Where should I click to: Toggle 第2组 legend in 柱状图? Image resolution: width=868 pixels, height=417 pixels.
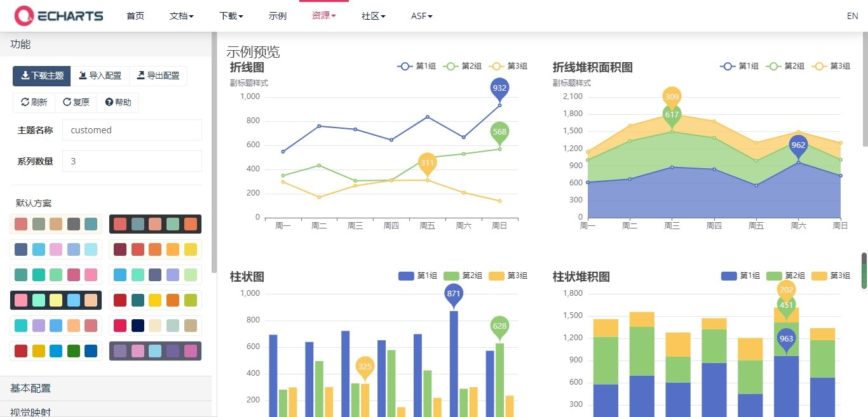(x=463, y=275)
